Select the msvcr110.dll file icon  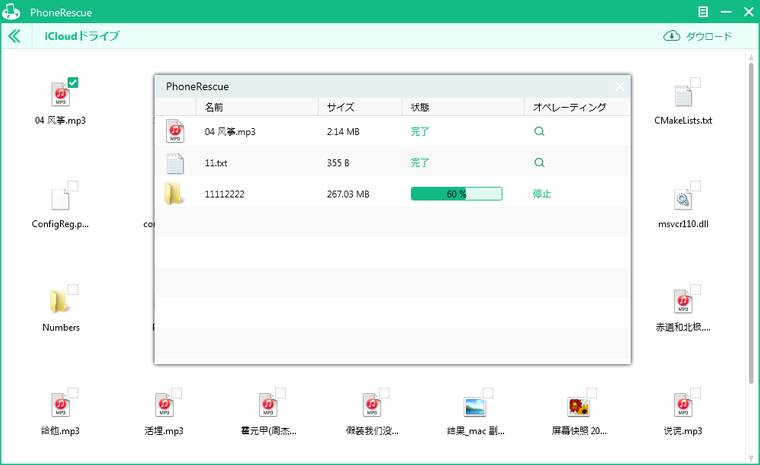click(683, 198)
